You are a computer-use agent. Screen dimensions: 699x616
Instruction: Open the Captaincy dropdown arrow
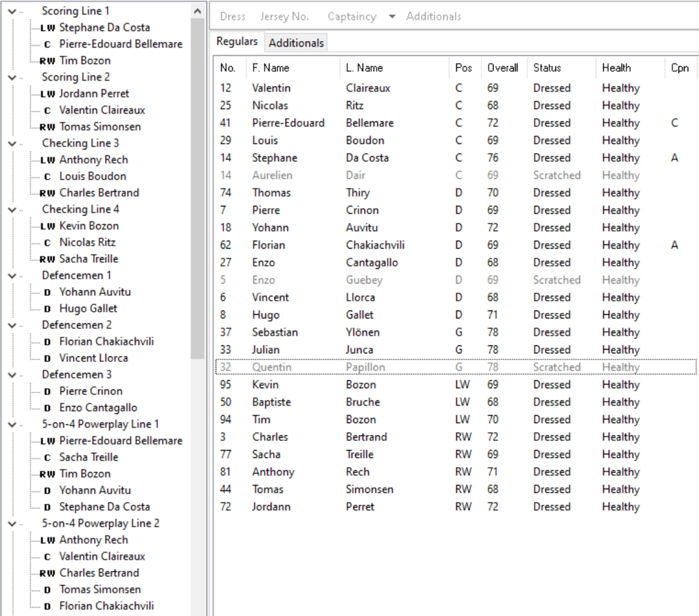392,17
